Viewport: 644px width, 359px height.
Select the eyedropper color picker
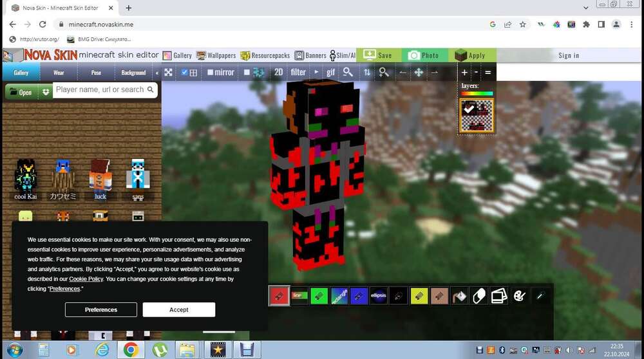click(540, 296)
